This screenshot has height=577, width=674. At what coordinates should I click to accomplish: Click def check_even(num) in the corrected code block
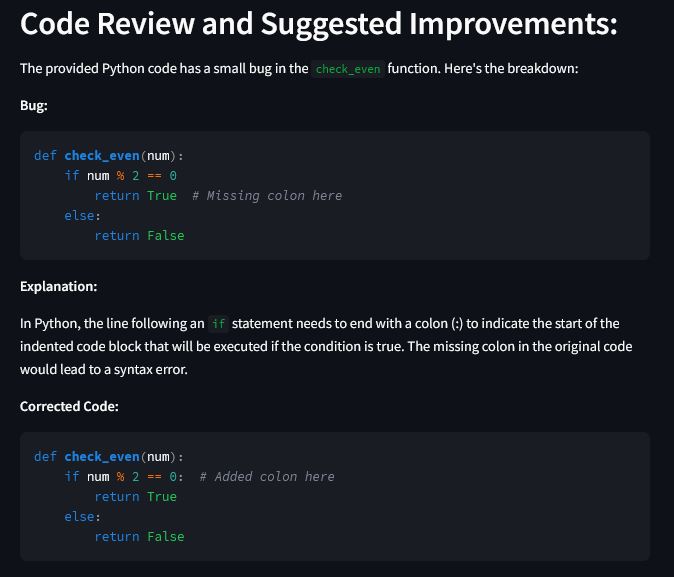(108, 456)
